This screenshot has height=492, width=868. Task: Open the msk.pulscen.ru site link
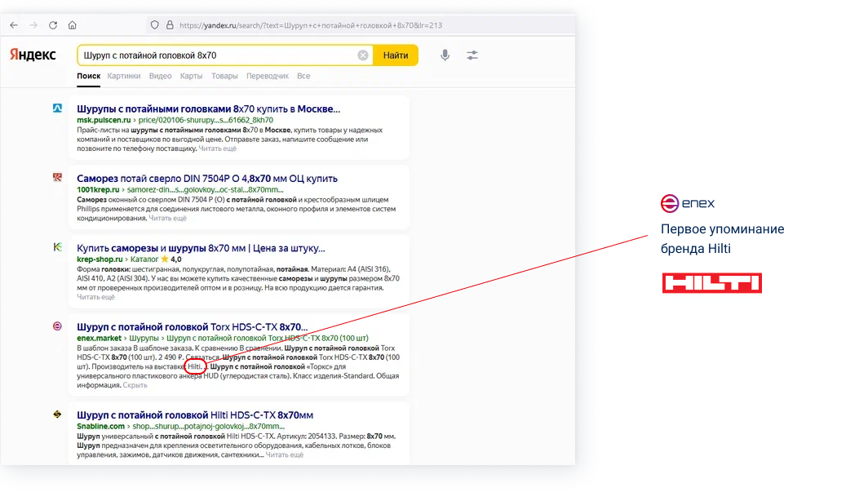[x=104, y=120]
